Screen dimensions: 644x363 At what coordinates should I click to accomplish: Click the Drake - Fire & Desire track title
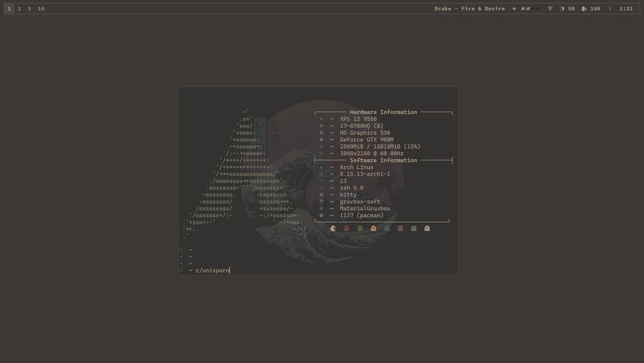click(x=469, y=8)
